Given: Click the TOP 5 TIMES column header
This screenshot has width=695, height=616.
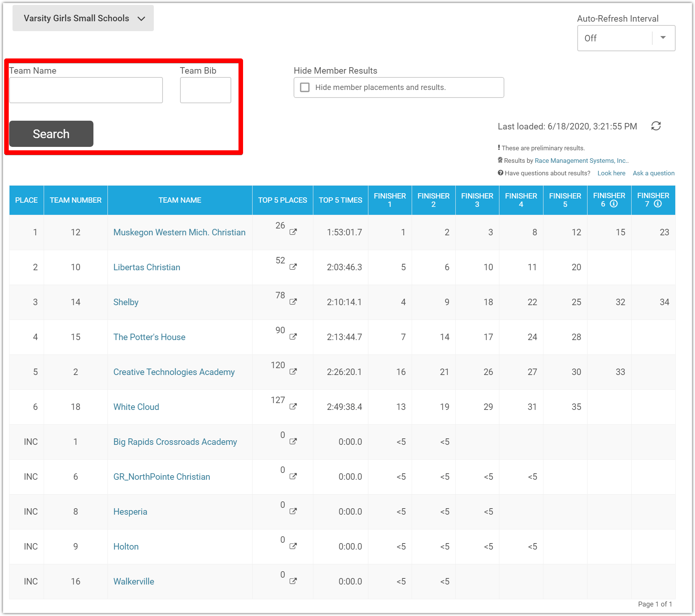Looking at the screenshot, I should 341,200.
